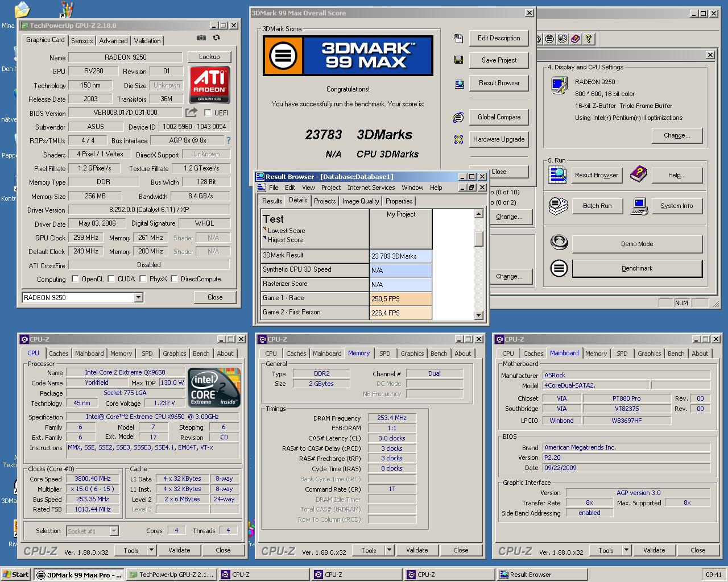Toggle the UEFI checkbox in GPU-Z
728x582 pixels.
coord(208,113)
